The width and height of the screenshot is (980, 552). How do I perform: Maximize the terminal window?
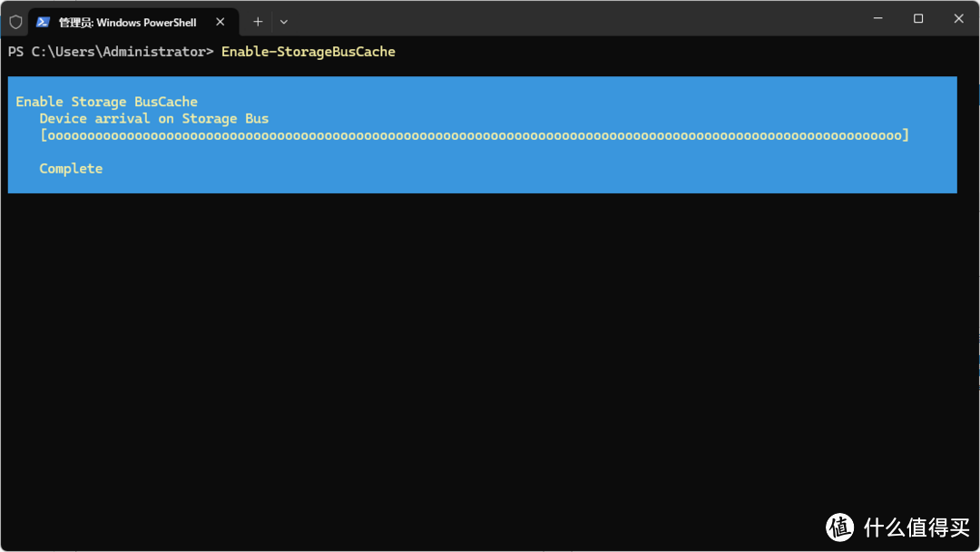coord(918,19)
